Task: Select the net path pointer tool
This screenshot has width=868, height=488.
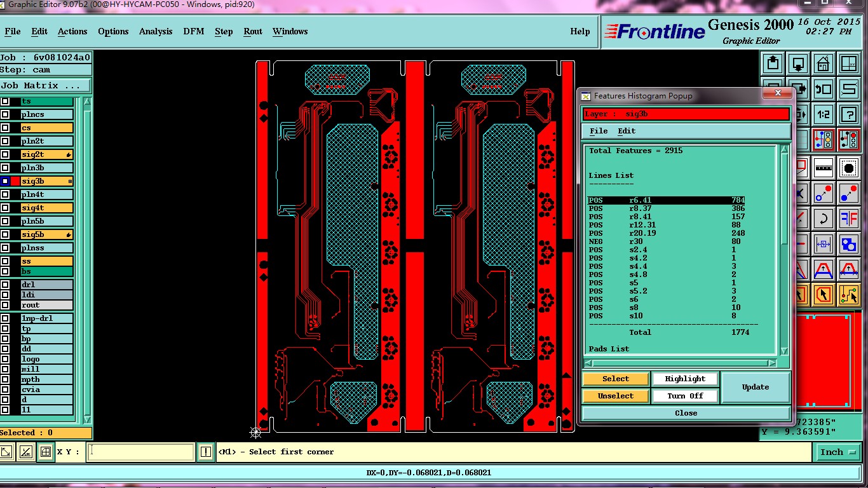Action: click(x=849, y=295)
